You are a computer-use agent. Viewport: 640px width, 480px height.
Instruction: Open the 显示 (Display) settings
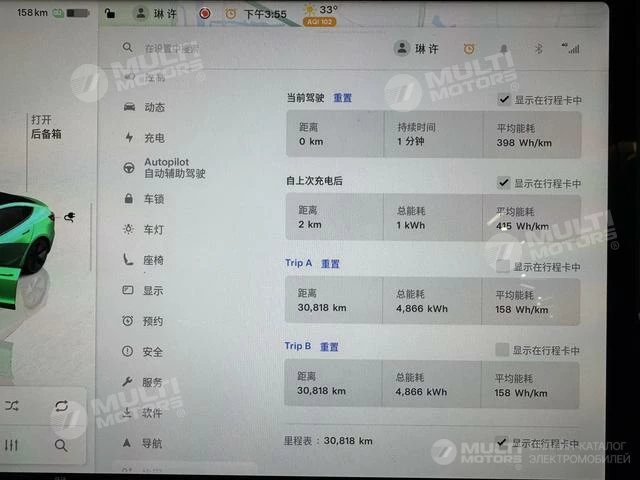[153, 291]
